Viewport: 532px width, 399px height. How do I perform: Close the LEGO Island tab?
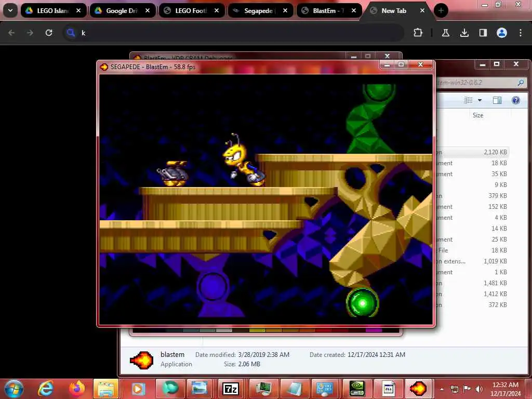point(78,10)
